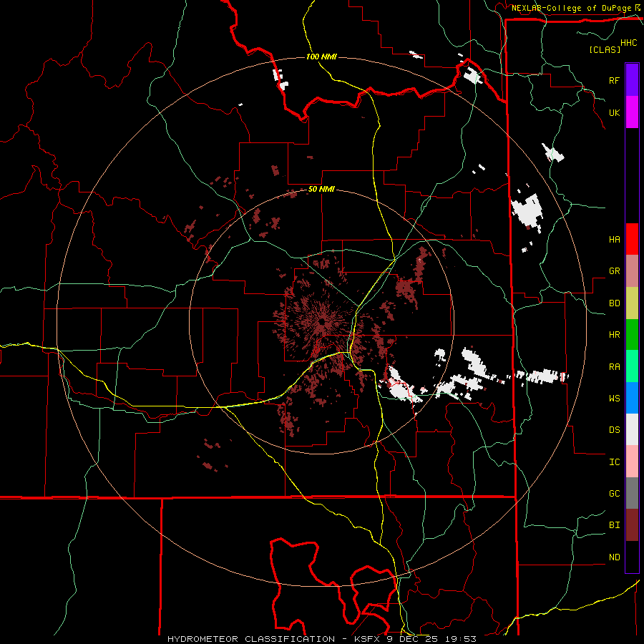Click the purple RF color swatch in legend

[x=632, y=80]
